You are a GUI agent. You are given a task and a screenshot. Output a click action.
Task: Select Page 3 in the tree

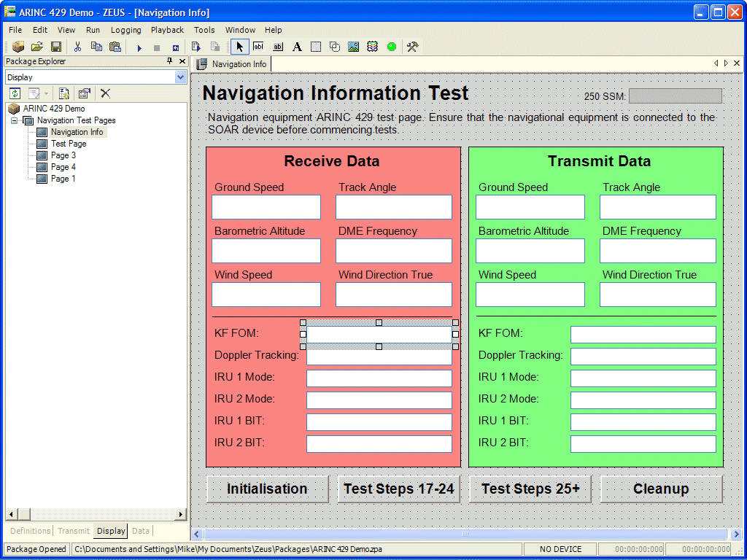click(63, 155)
